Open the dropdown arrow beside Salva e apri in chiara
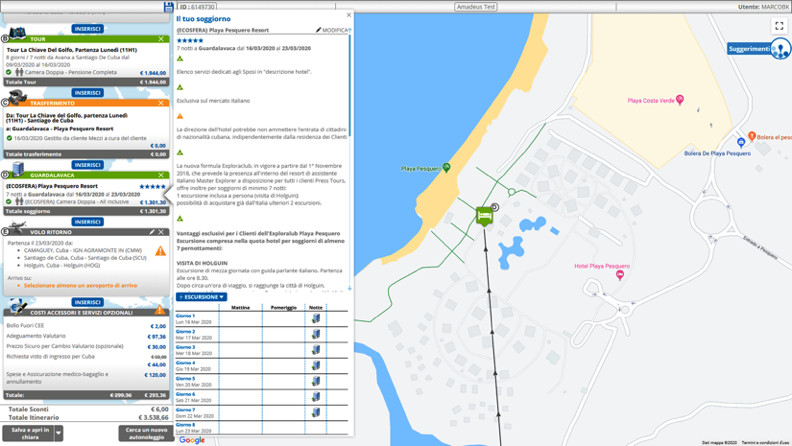The image size is (792, 446). tap(59, 433)
